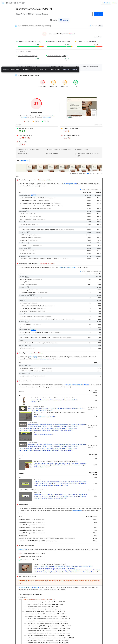Click the Origin toggle in field data
Viewport: 118px width, 644px height.
point(101,26)
